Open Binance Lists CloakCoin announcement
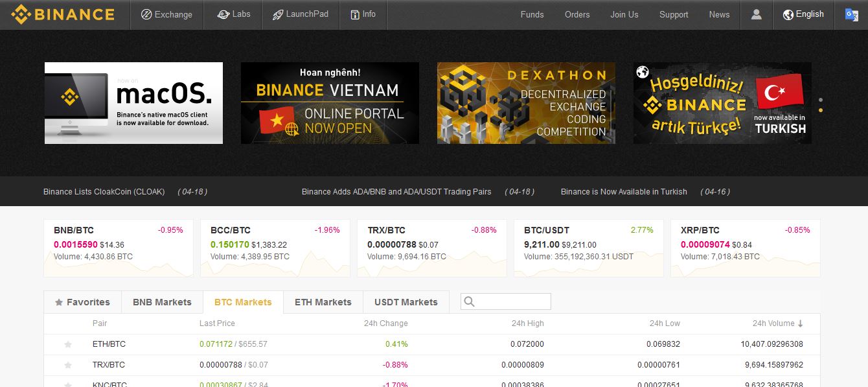This screenshot has height=387, width=868. 104,192
